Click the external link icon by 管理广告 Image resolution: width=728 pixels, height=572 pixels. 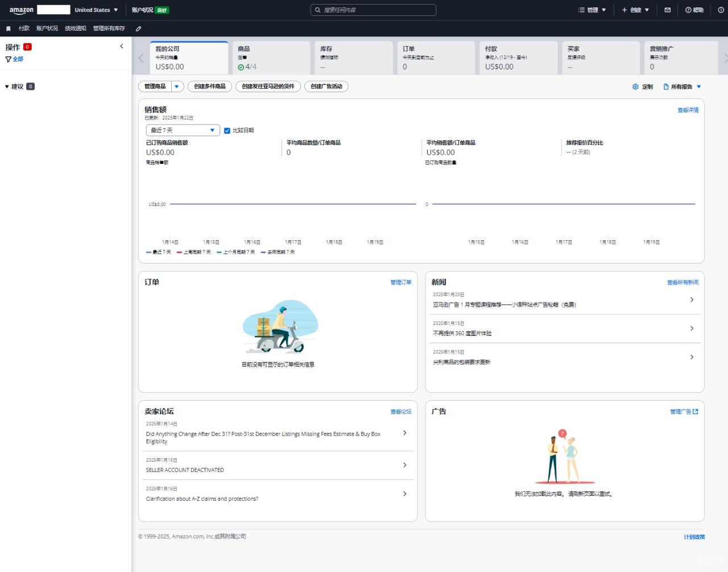click(x=696, y=411)
